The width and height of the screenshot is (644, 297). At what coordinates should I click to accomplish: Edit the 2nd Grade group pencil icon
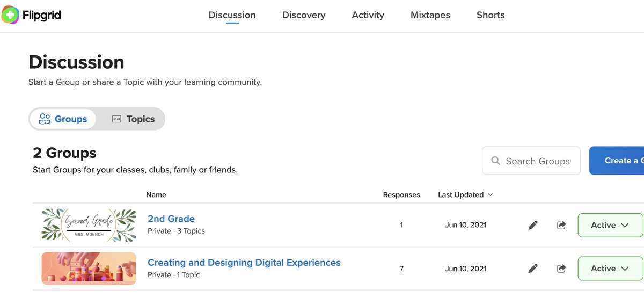click(533, 225)
